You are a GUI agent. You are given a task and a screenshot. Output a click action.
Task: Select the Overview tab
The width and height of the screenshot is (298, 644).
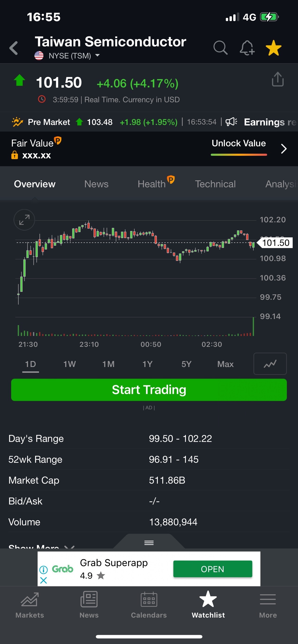(35, 184)
